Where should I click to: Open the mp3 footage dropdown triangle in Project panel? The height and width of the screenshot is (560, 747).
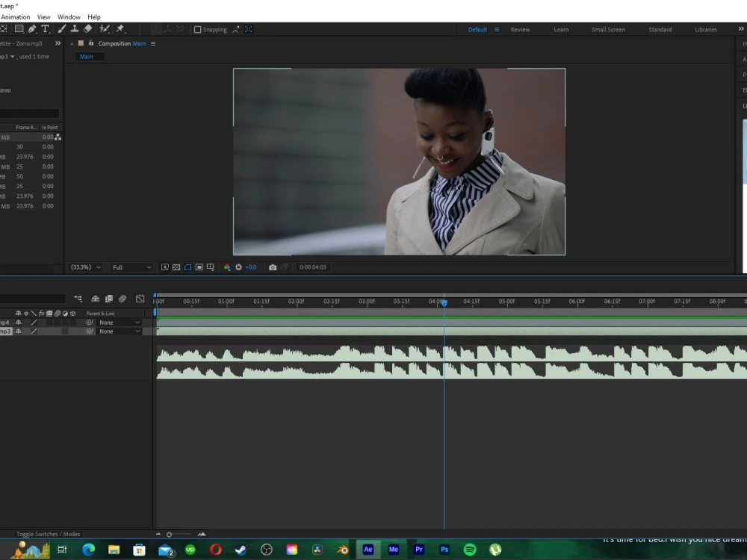[13, 57]
